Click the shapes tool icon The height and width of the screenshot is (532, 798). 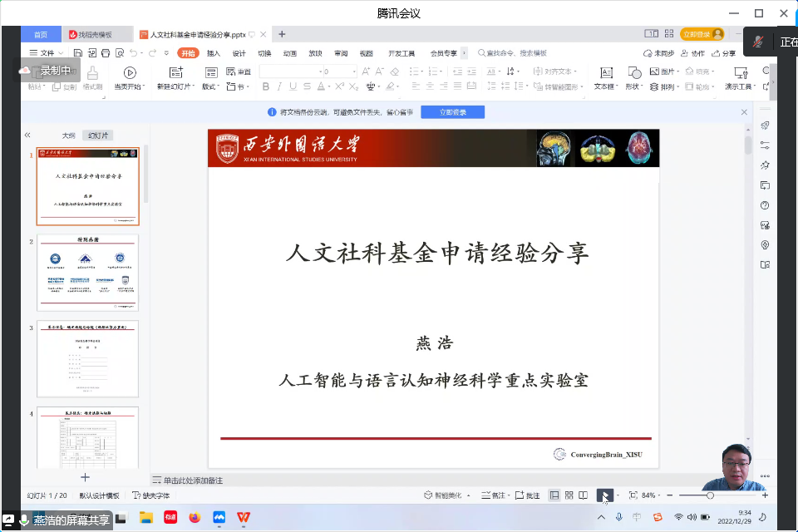point(633,73)
